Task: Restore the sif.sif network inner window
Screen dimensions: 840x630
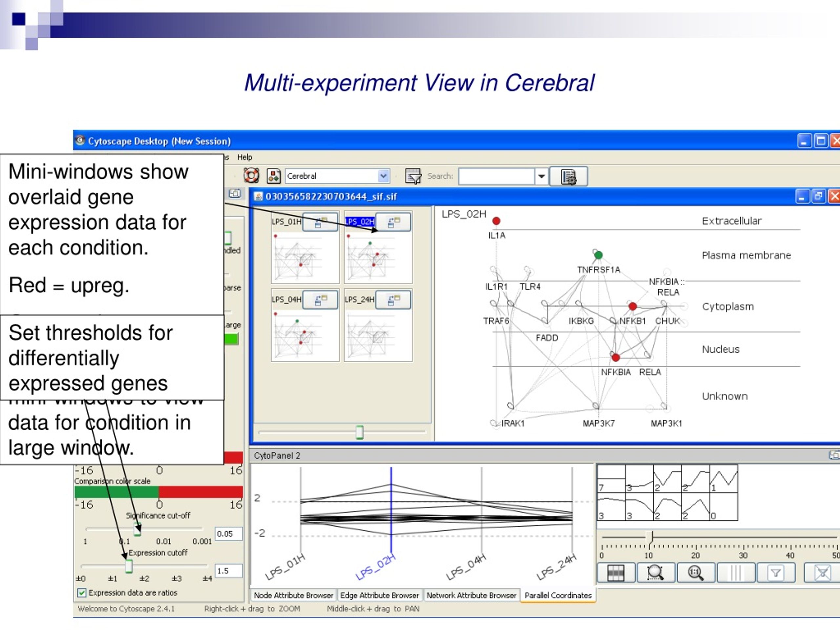Action: [818, 196]
